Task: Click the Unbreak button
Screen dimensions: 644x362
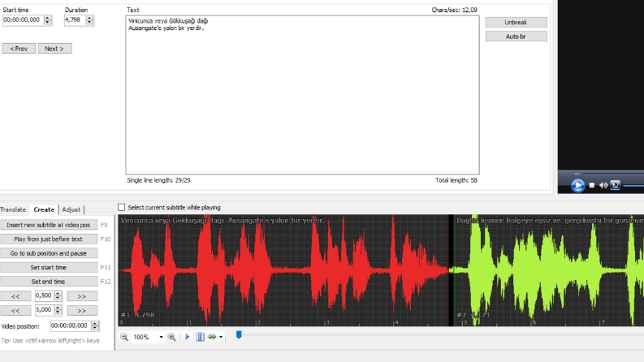Action: coord(516,22)
